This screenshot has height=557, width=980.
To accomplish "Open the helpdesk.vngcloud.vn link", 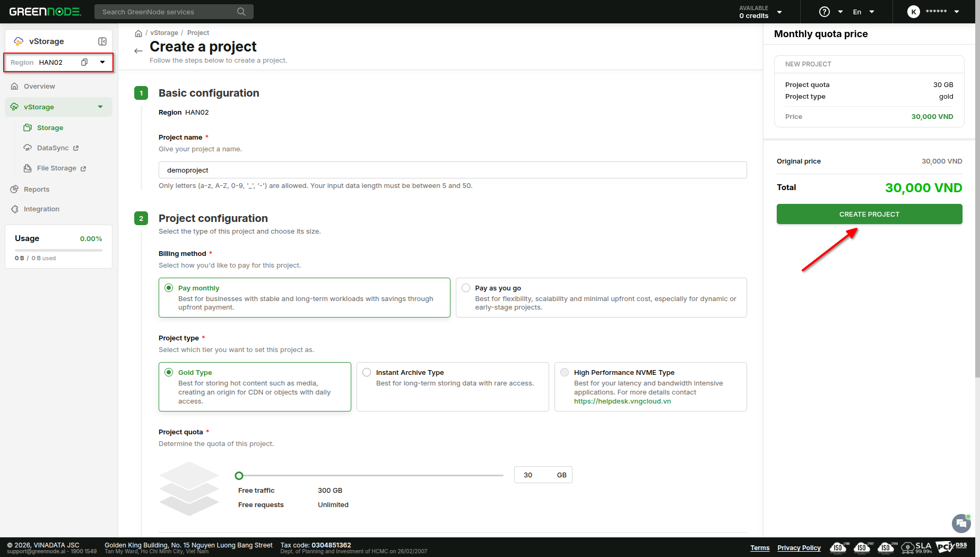I will click(622, 401).
